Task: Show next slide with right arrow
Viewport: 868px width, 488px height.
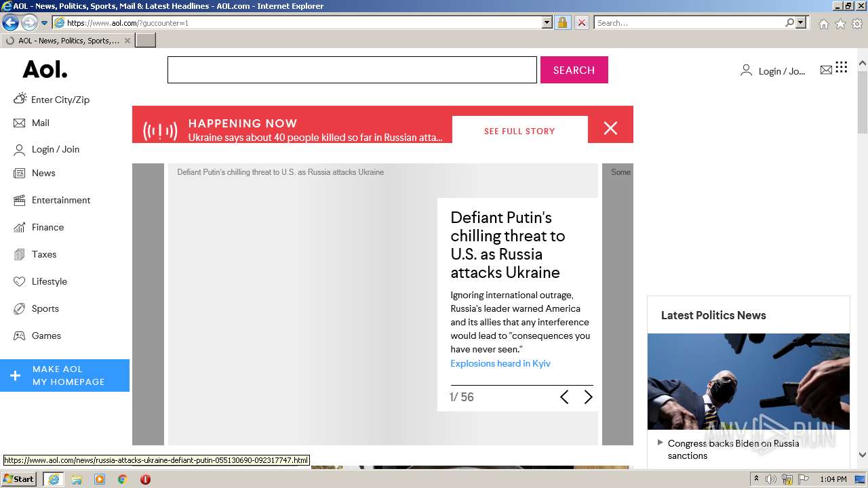Action: pyautogui.click(x=588, y=397)
